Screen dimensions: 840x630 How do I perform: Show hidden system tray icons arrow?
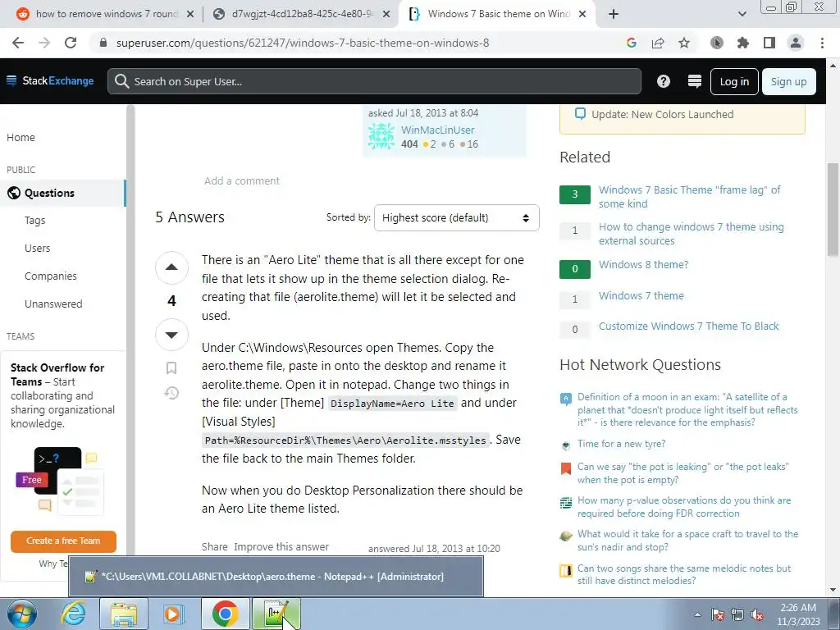pos(697,614)
